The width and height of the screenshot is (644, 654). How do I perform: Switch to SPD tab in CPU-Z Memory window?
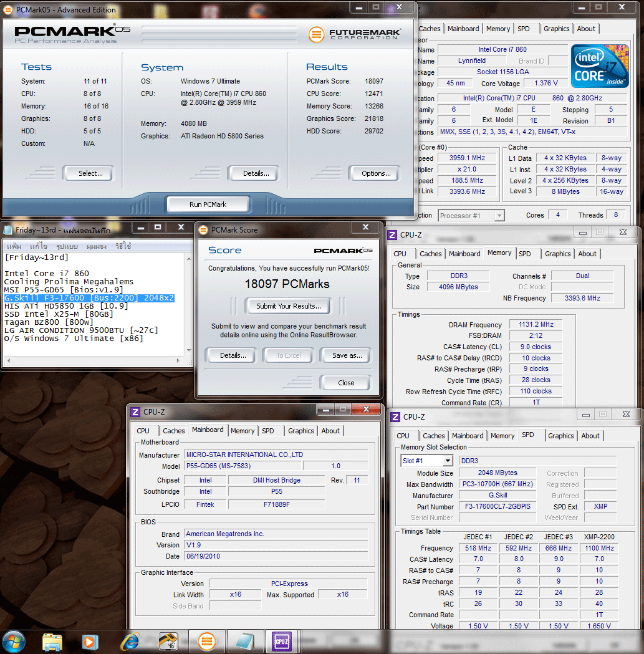(x=525, y=254)
